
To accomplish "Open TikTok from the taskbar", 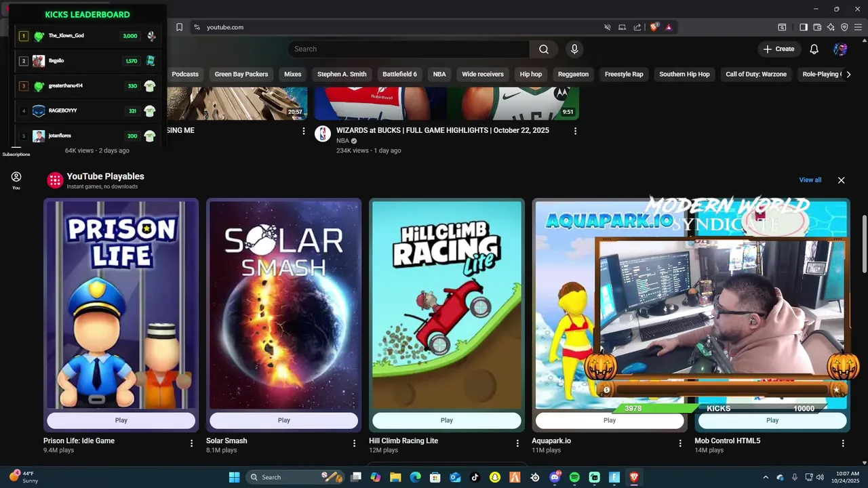I will [475, 477].
